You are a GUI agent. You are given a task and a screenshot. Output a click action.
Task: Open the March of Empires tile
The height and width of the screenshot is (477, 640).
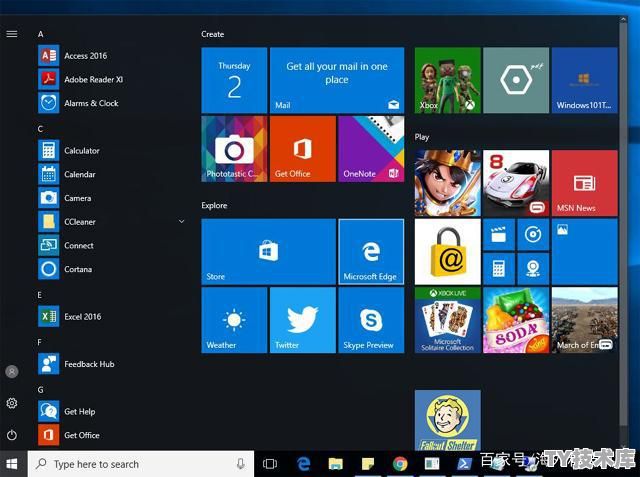[x=585, y=320]
